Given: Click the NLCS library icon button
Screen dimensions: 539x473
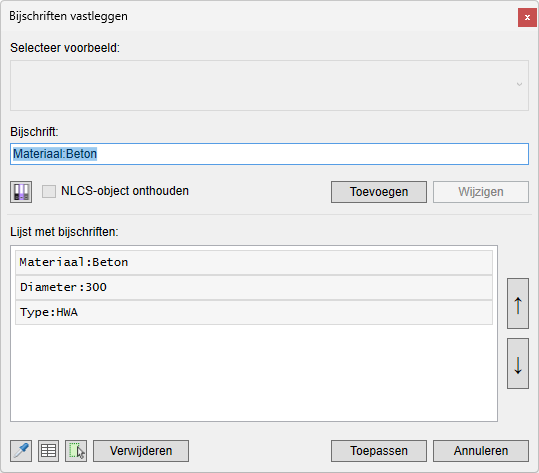Looking at the screenshot, I should click(x=21, y=192).
